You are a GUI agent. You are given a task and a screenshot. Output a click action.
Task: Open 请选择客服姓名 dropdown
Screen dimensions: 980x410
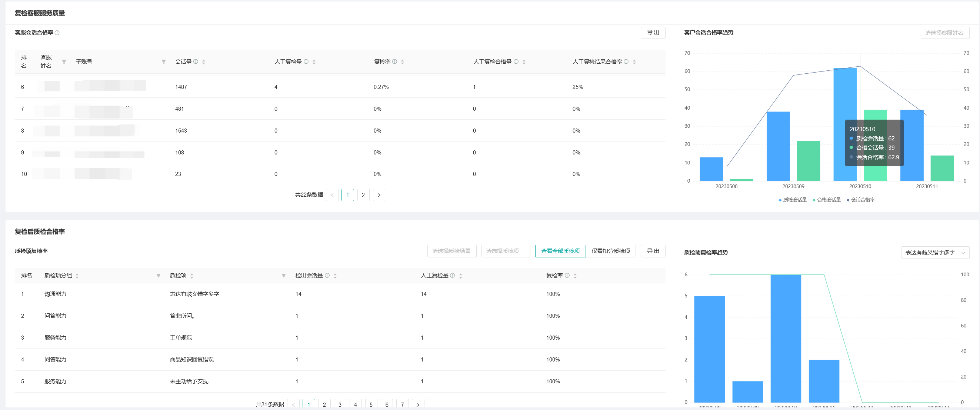944,33
